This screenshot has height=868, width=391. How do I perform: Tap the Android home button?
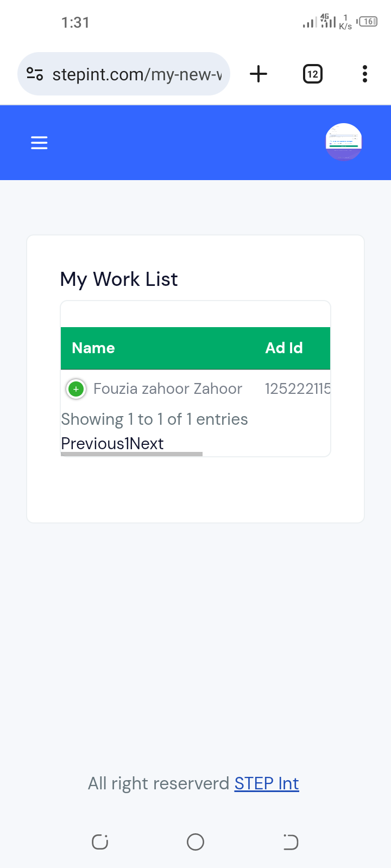(195, 842)
